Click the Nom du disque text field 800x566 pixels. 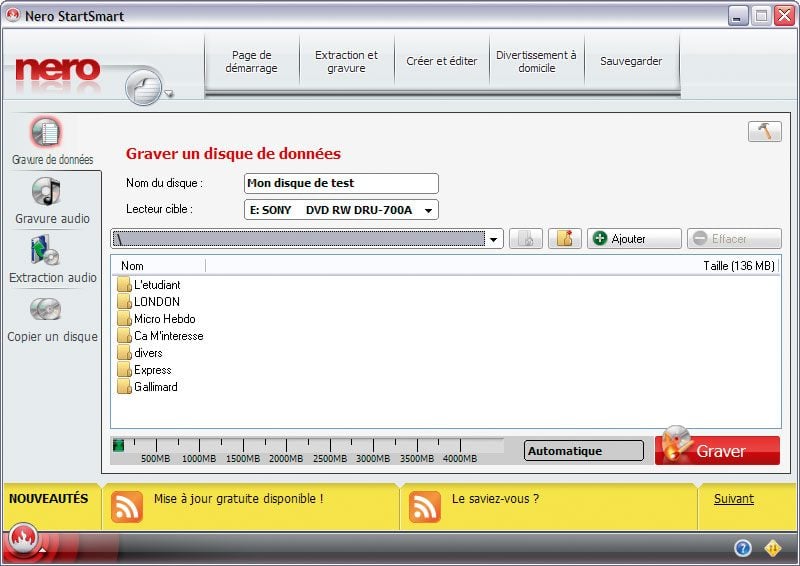[341, 183]
